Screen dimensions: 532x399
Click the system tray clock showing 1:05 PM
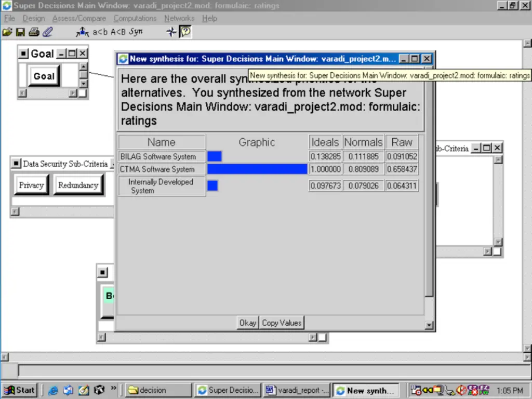(510, 391)
